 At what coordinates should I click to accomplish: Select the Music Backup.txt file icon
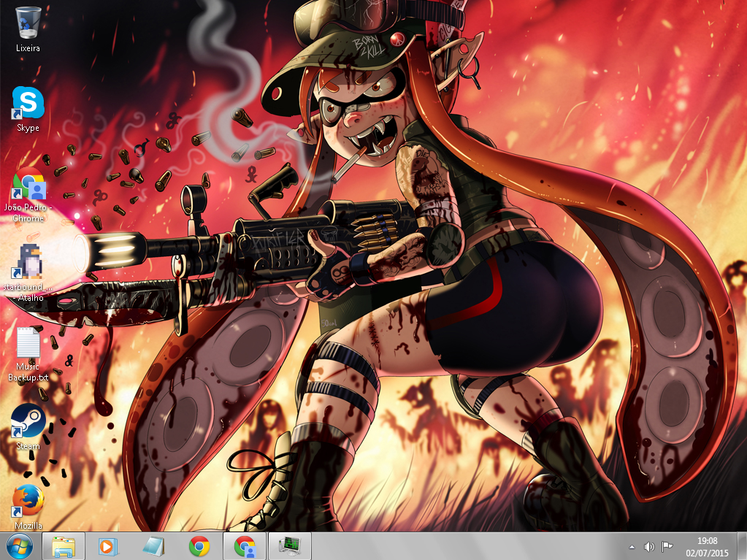point(28,342)
